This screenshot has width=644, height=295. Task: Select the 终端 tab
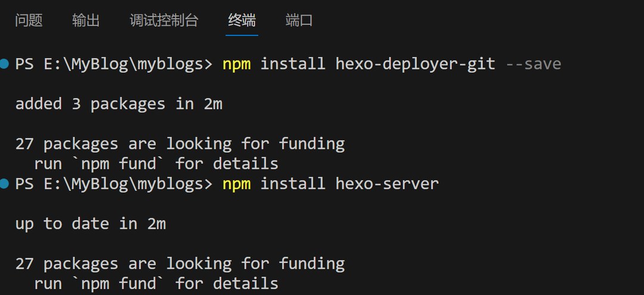pyautogui.click(x=241, y=20)
